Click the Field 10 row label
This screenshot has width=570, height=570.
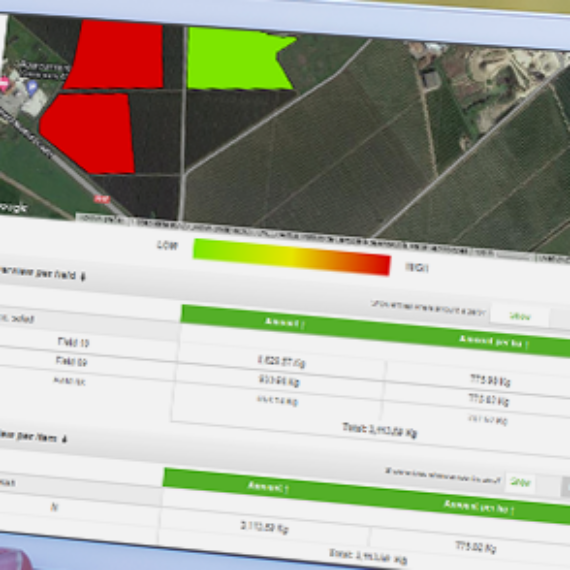73,342
